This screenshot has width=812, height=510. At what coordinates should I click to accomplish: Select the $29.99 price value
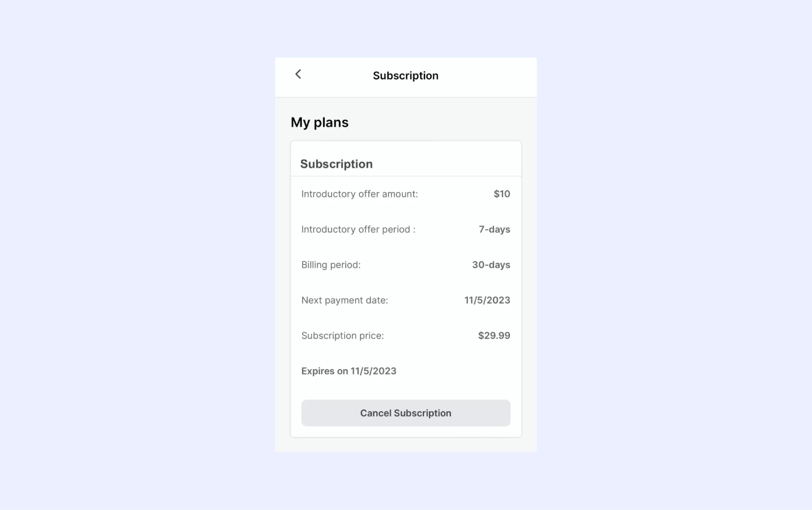pos(493,335)
